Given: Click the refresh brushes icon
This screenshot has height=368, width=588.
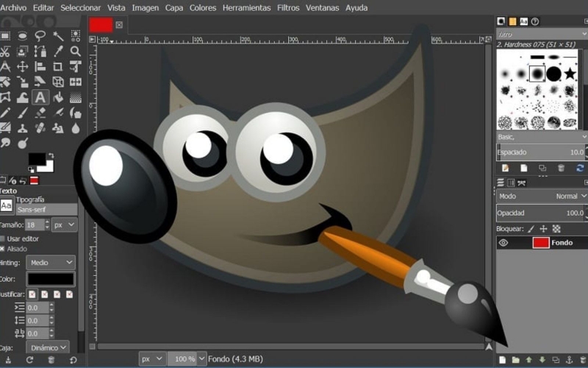Looking at the screenshot, I should (x=580, y=168).
